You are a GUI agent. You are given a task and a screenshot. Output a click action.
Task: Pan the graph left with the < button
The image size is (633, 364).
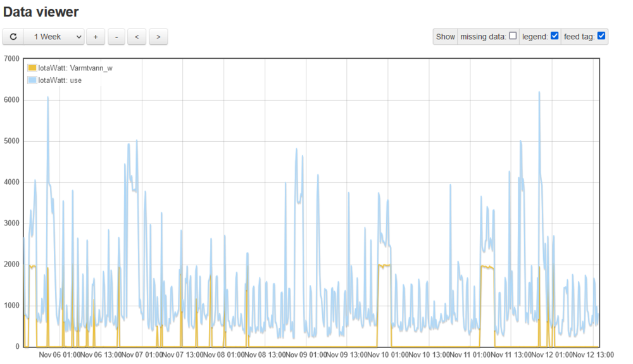[x=137, y=37]
